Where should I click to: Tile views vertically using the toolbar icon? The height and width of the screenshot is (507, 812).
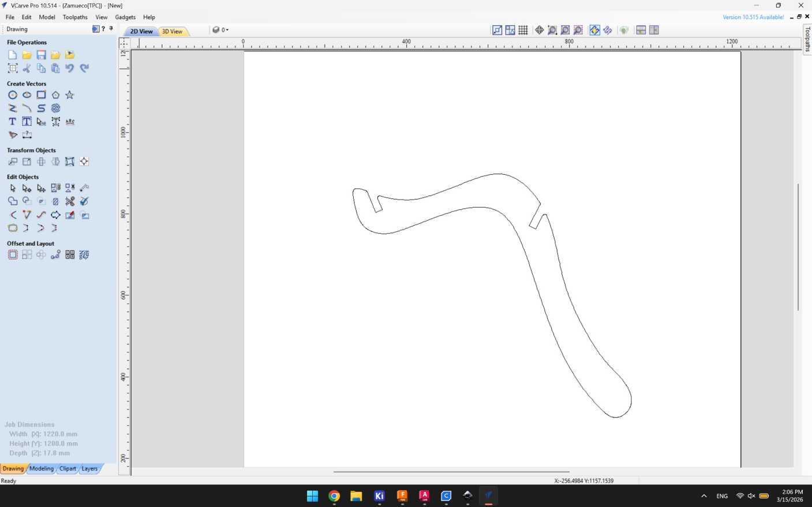[654, 30]
